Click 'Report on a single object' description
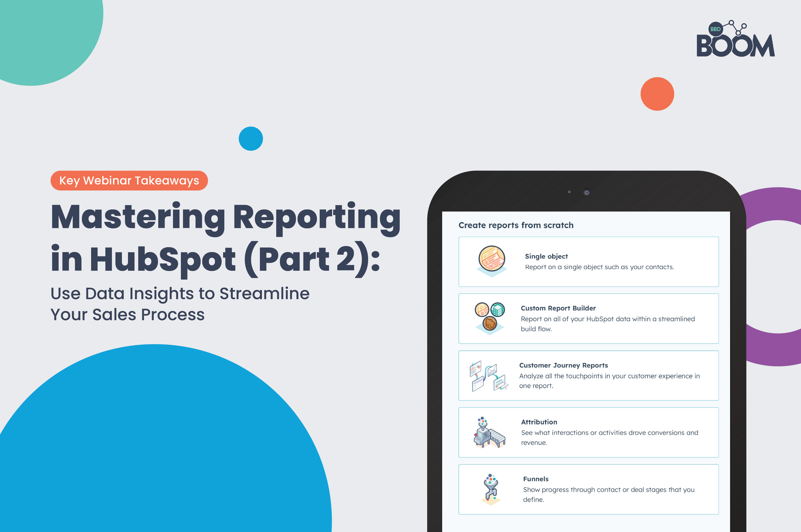This screenshot has width=801, height=532. [599, 267]
